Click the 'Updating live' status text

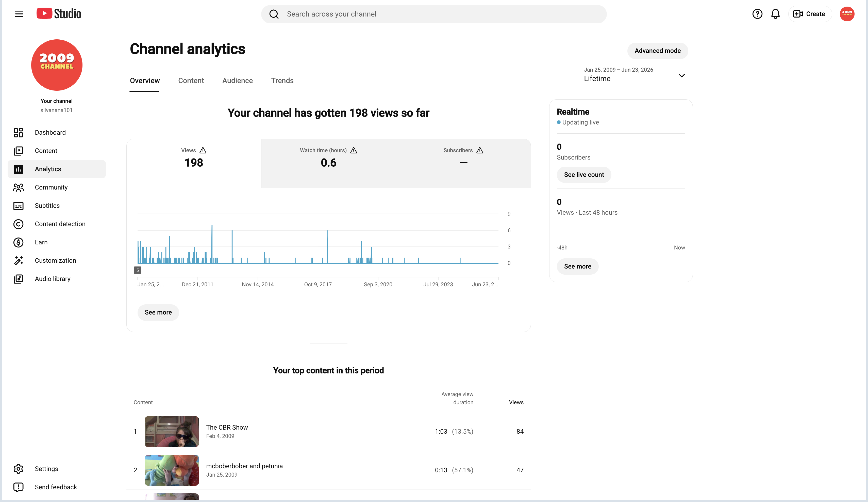click(580, 122)
